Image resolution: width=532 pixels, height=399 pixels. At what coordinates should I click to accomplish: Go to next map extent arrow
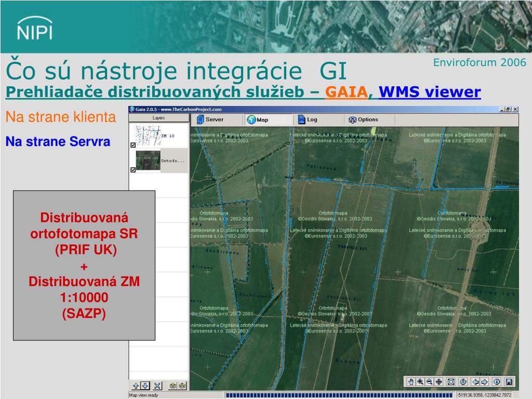pyautogui.click(x=485, y=382)
